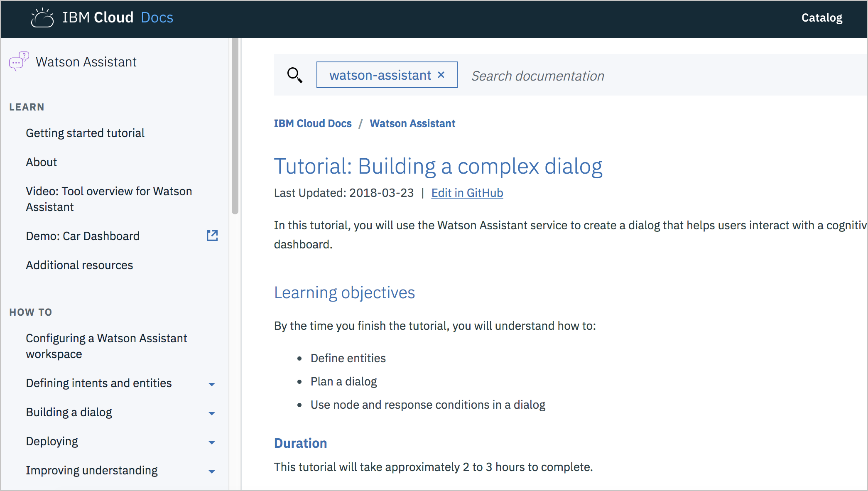
Task: Open Video: Tool overview for Watson Assistant
Action: pyautogui.click(x=109, y=199)
